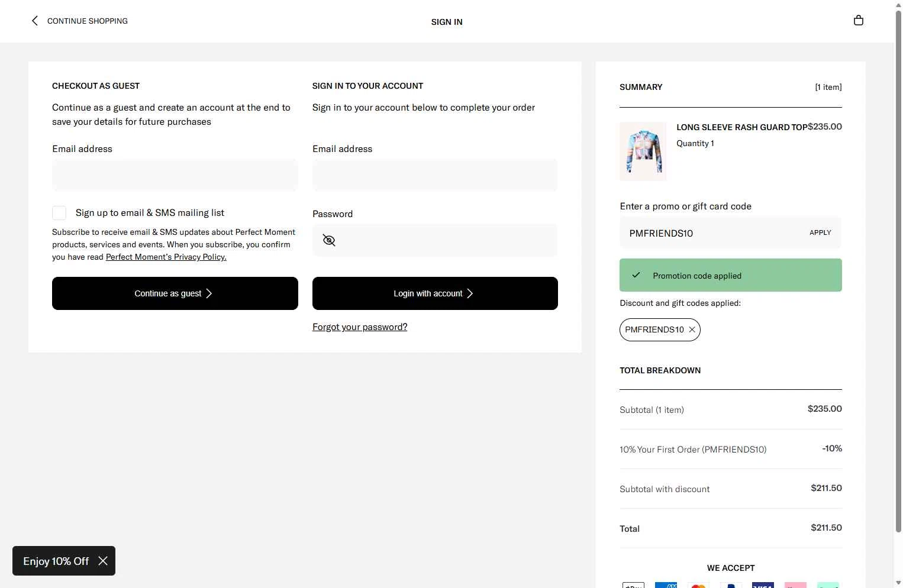Screen dimensions: 903x588
Task: Focus the guest Email address field
Action: (x=175, y=175)
